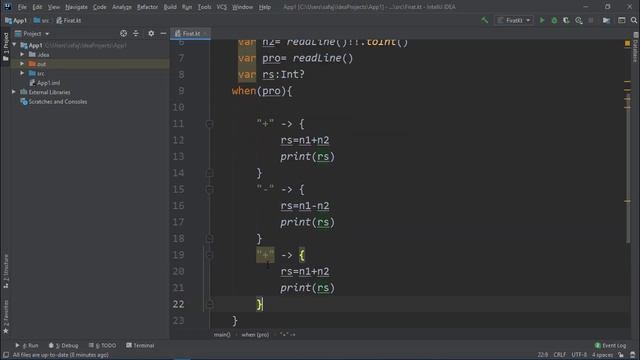Expand the src folder
The height and width of the screenshot is (360, 640).
[22, 73]
